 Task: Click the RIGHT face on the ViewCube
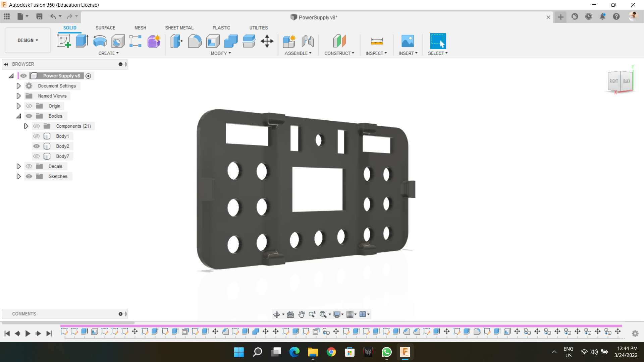[x=614, y=81]
